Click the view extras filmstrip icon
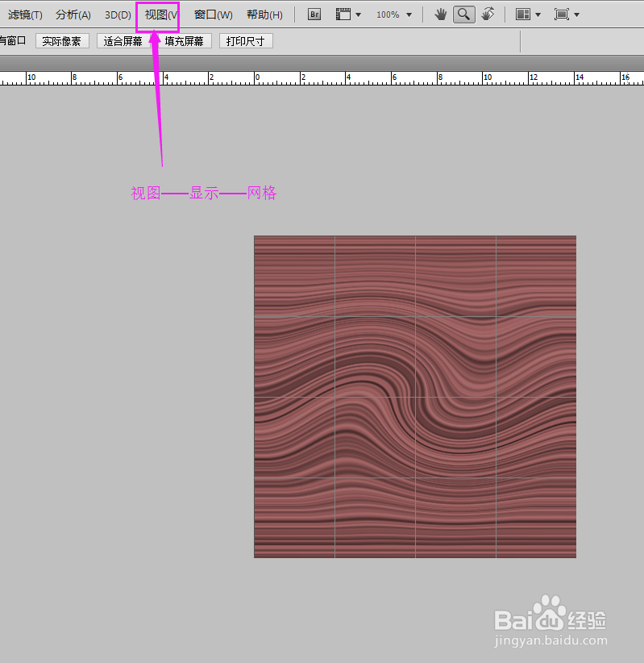The width and height of the screenshot is (644, 663). (x=343, y=15)
